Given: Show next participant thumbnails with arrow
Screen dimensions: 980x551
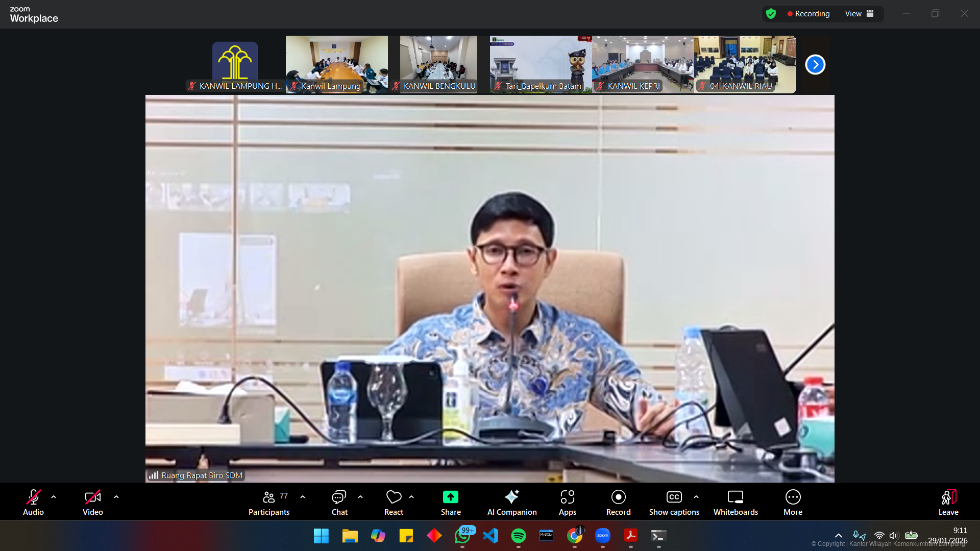Looking at the screenshot, I should [815, 64].
